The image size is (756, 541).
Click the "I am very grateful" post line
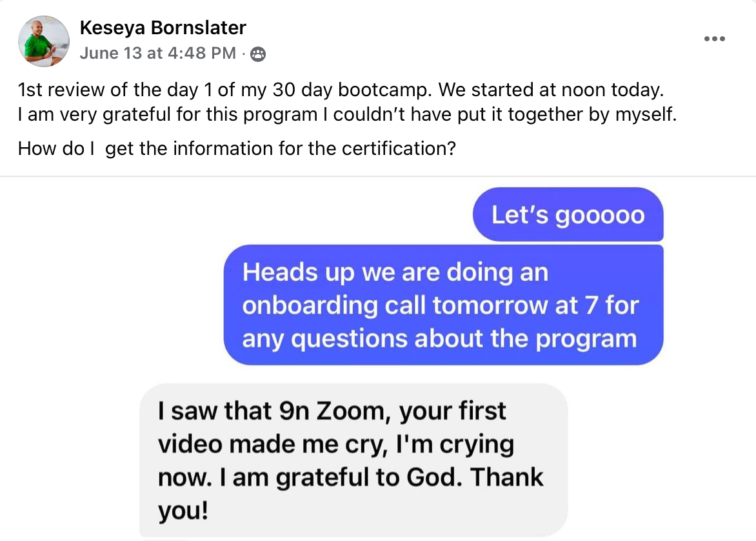point(347,116)
